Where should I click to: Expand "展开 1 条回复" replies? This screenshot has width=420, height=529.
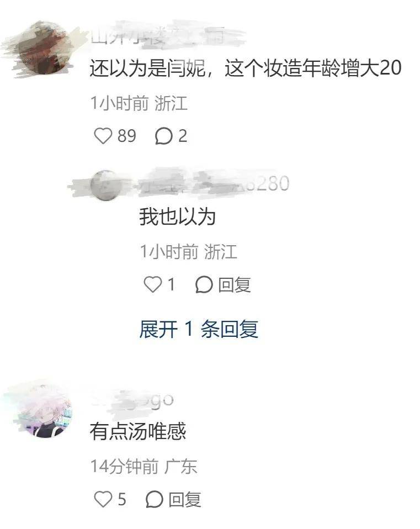pyautogui.click(x=199, y=329)
